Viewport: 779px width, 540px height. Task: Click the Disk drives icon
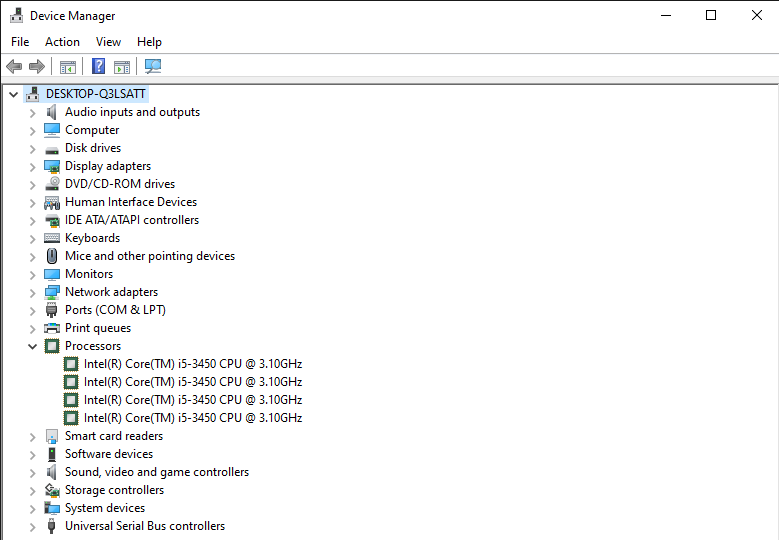pos(52,149)
